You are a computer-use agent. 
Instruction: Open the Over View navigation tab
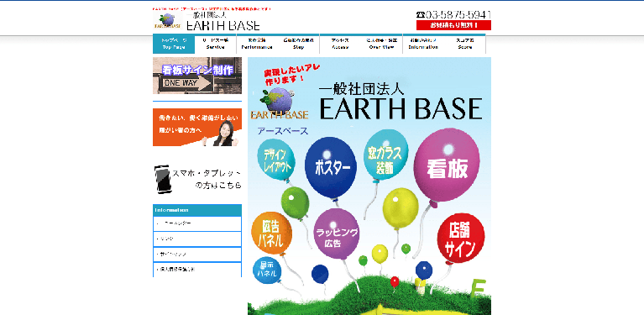[381, 44]
